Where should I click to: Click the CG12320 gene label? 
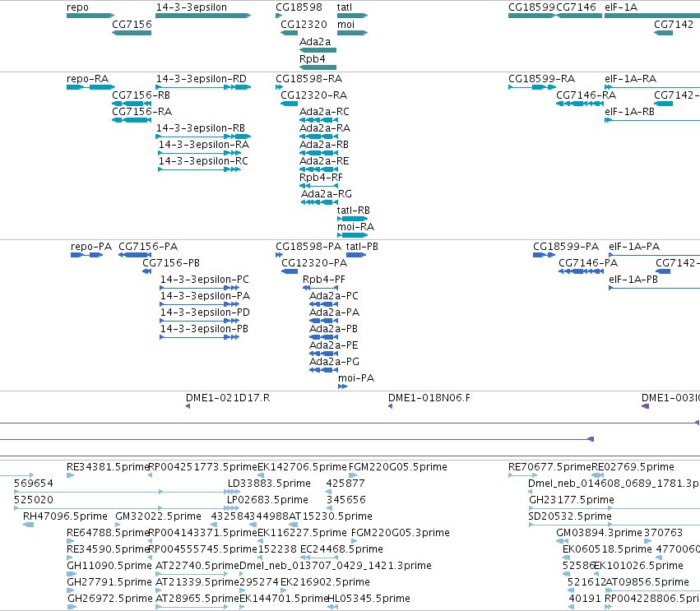(304, 25)
